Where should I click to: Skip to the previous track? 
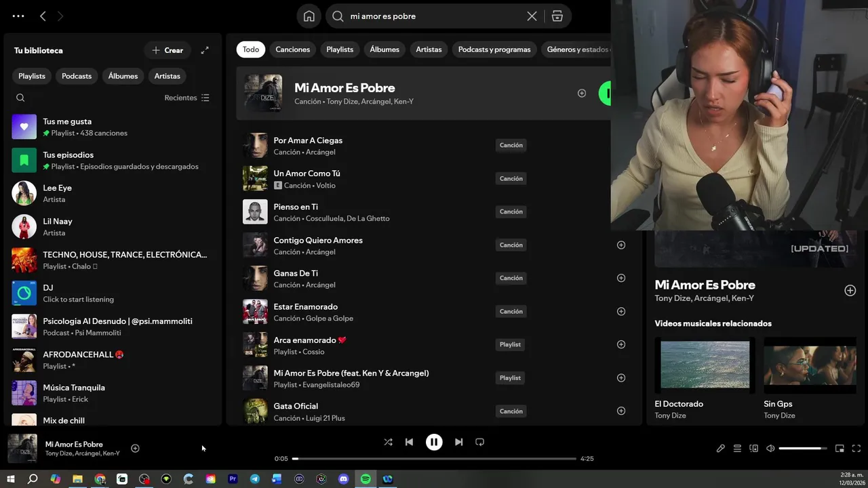coord(409,442)
